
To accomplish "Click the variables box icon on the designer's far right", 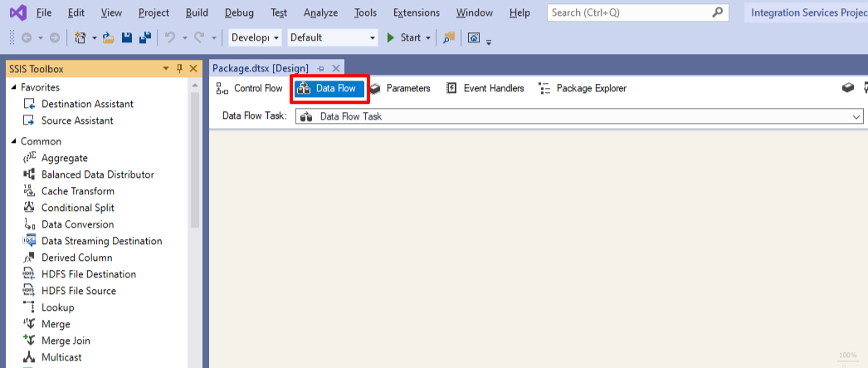I will (x=847, y=88).
